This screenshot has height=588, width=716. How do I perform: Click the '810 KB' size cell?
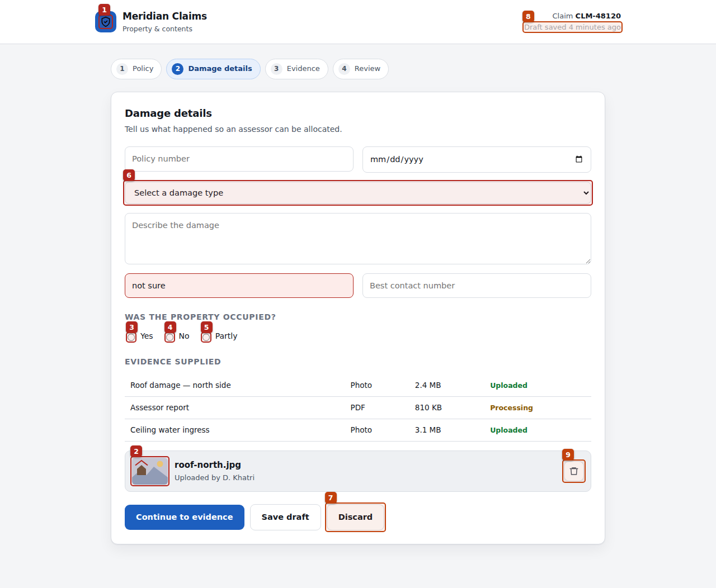(x=428, y=407)
